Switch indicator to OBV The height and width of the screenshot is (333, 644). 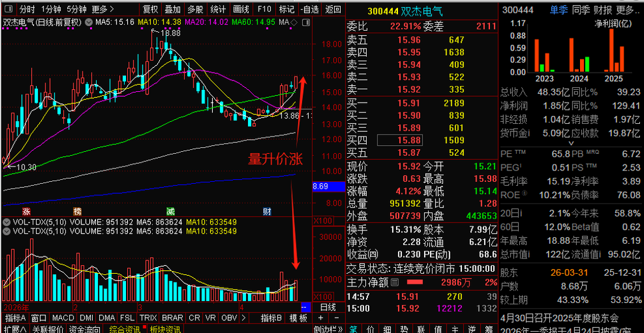[x=229, y=318]
